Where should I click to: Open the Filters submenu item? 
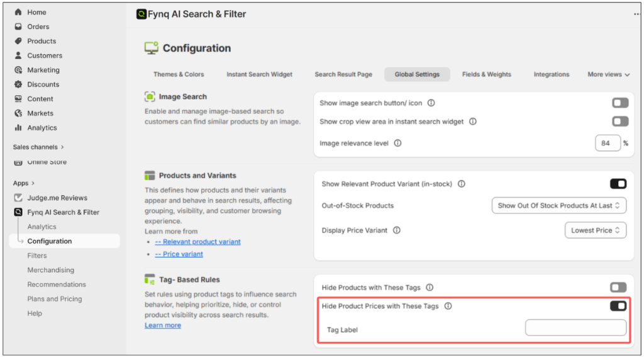[37, 256]
